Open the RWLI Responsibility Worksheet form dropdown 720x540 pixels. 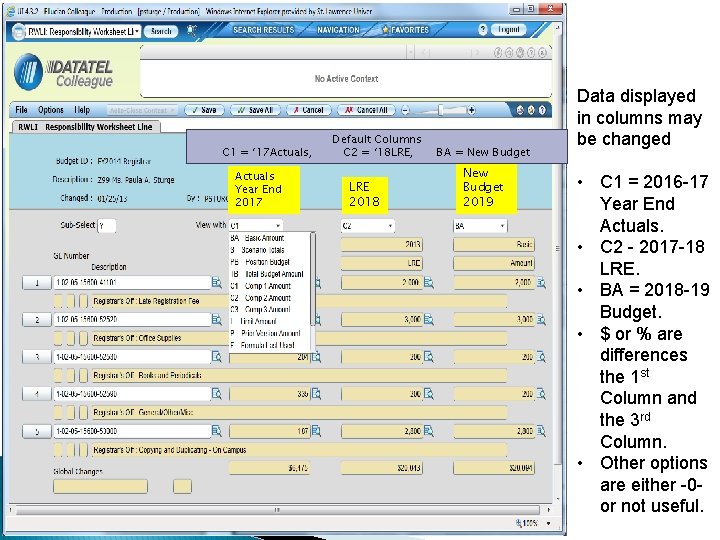click(x=137, y=31)
